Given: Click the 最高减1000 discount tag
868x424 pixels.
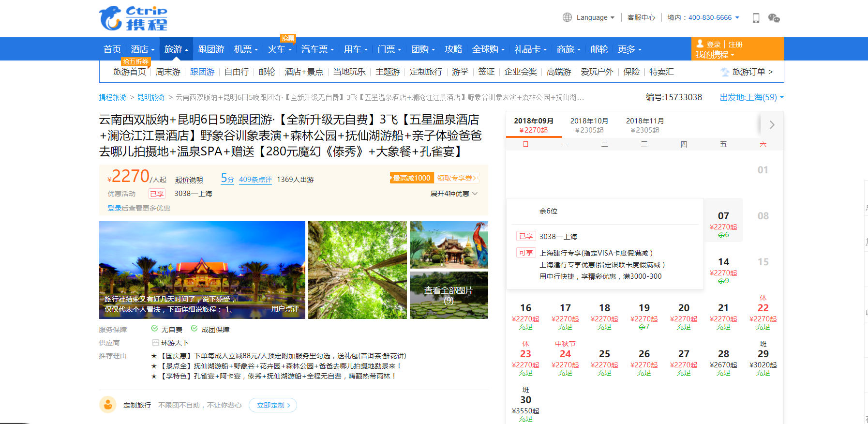Looking at the screenshot, I should tap(412, 178).
